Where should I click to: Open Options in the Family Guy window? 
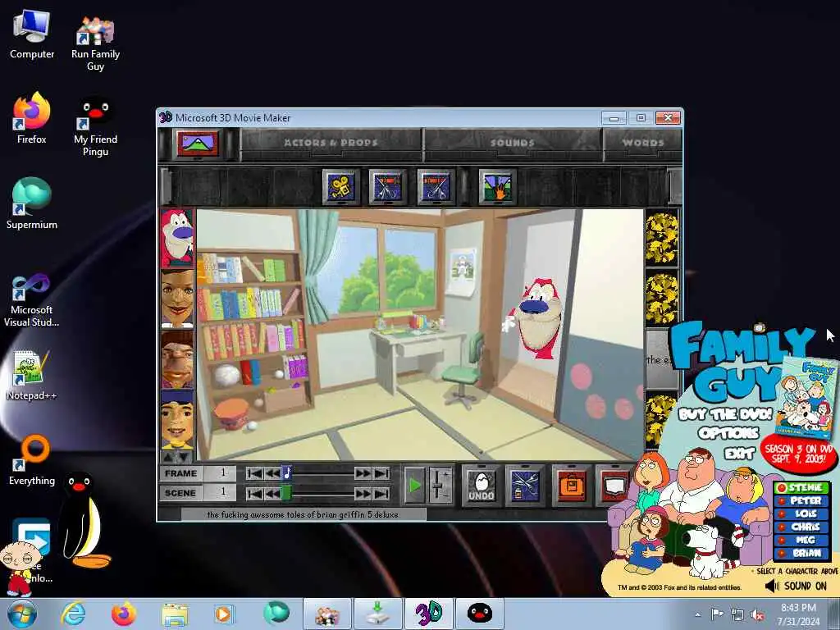pos(728,433)
